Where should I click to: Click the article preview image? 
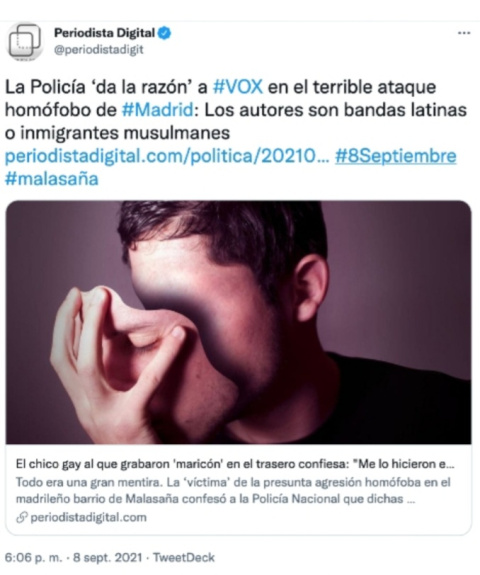click(238, 322)
